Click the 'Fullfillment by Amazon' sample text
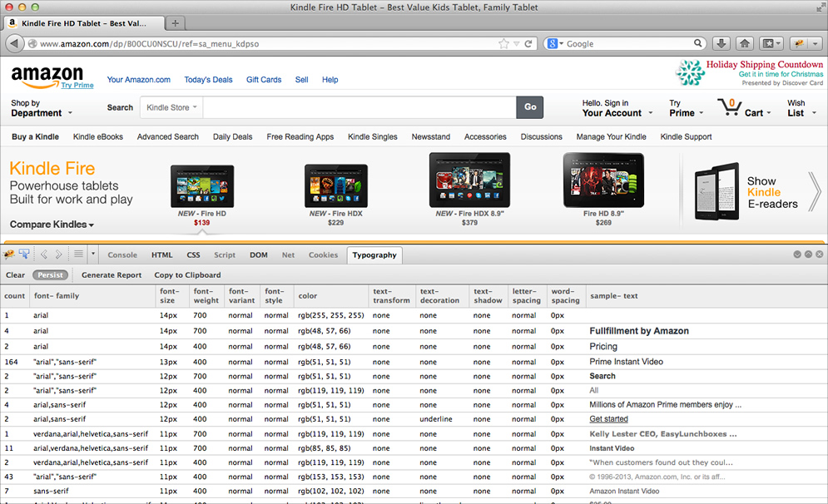Image resolution: width=828 pixels, height=504 pixels. pos(639,331)
